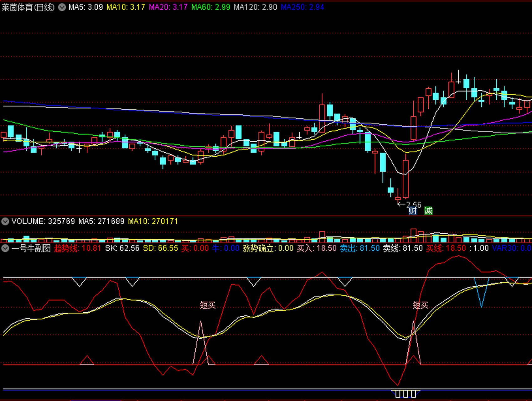532x401 pixels.
Task: Open dropdown arrow beside 莱茵体育(日线)
Action: point(62,7)
